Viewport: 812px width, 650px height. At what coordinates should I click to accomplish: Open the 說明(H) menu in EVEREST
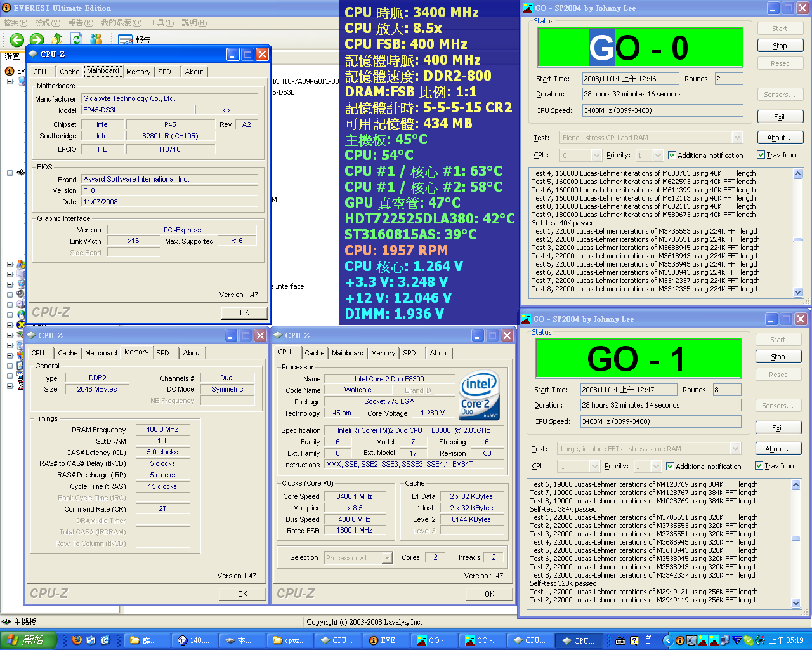194,23
